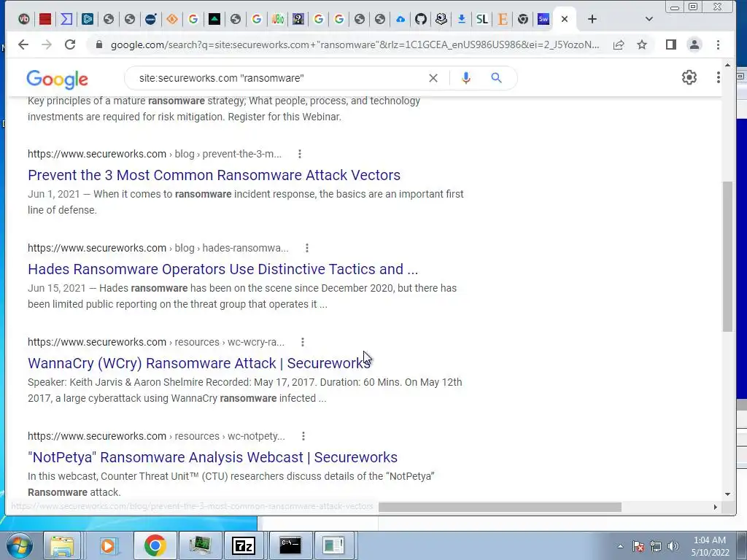Viewport: 747px width, 560px height.
Task: Click the secureworks.com blog hades-ransomwa URL
Action: (x=158, y=248)
